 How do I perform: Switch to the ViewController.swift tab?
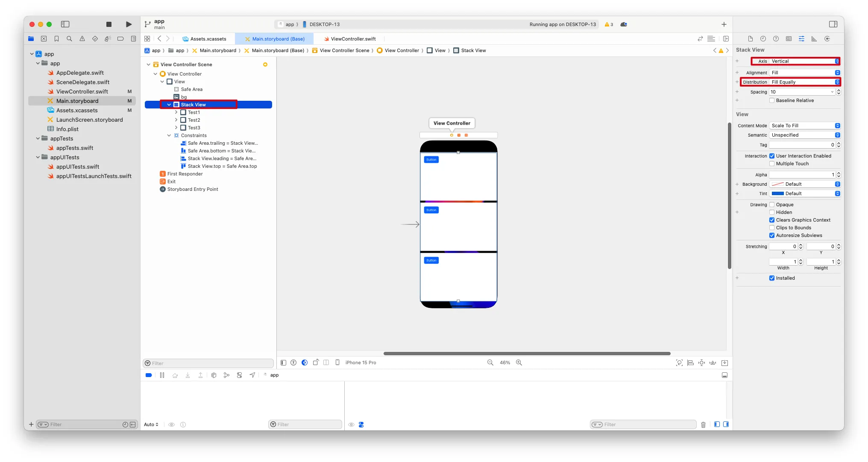coord(353,39)
